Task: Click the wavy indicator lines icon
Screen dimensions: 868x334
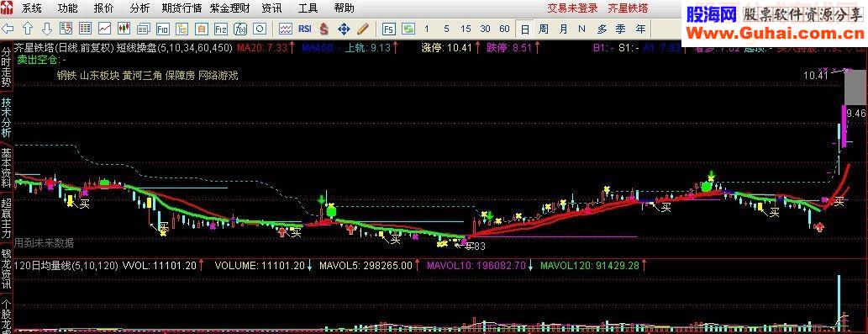Action: [x=285, y=29]
